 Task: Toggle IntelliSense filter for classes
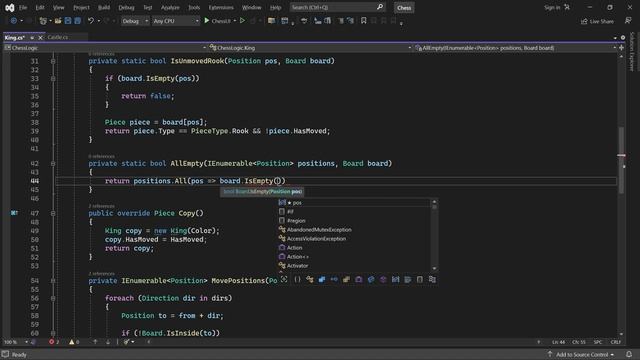point(310,280)
